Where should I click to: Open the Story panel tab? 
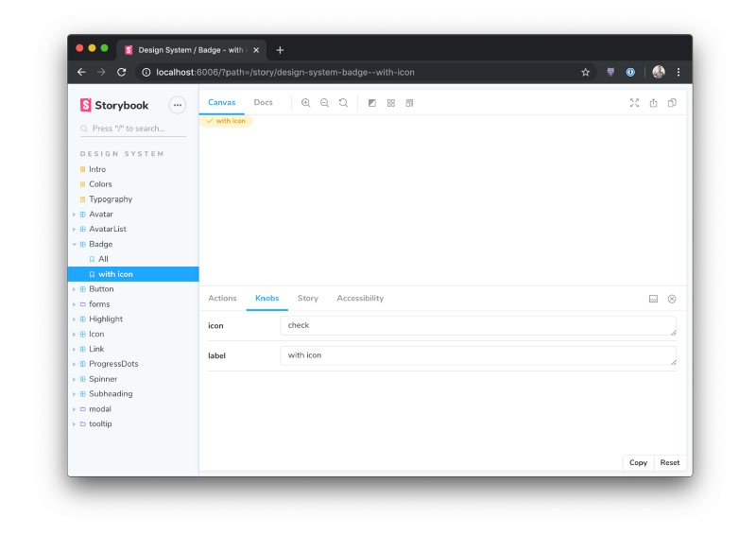click(x=308, y=298)
